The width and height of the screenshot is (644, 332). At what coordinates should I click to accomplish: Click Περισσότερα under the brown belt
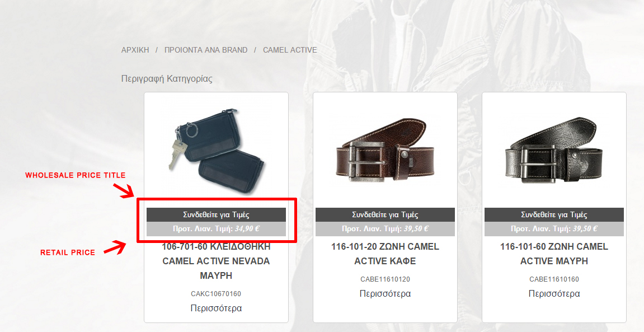(x=386, y=294)
